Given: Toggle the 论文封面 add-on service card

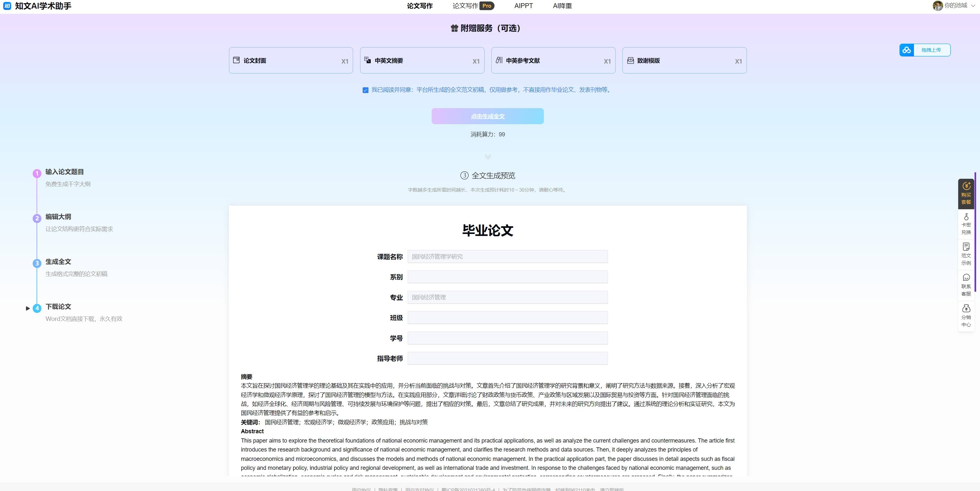Looking at the screenshot, I should (291, 61).
